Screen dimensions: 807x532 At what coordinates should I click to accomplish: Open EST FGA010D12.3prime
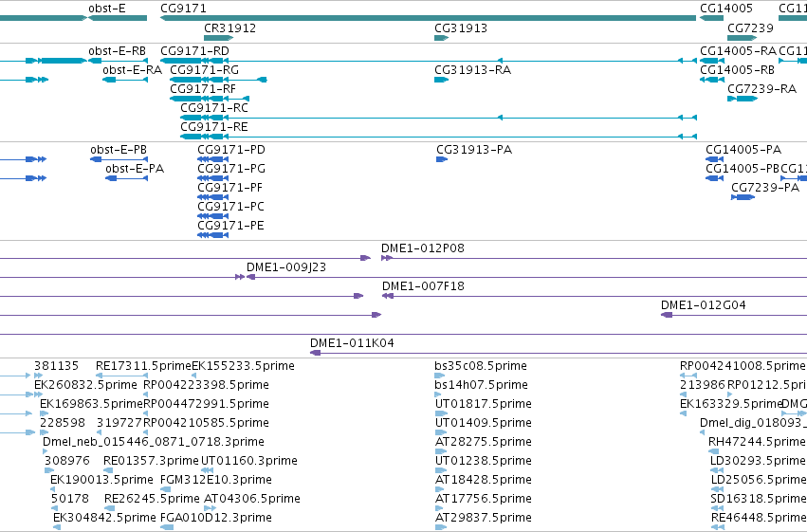pos(167,527)
